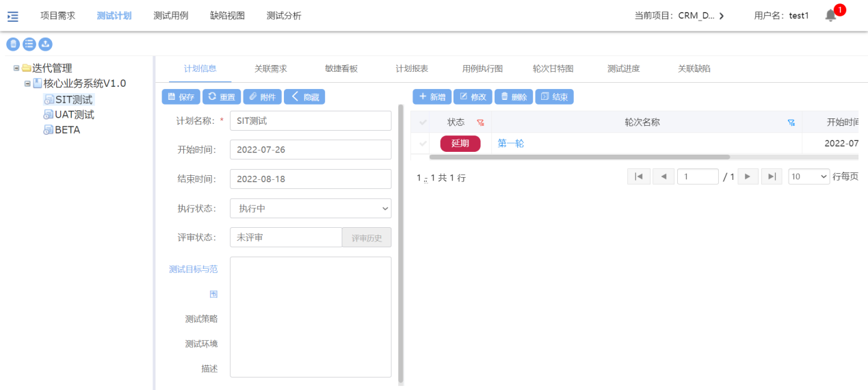Click the large test scope textarea
Viewport: 868px width, 390px height.
click(x=311, y=317)
